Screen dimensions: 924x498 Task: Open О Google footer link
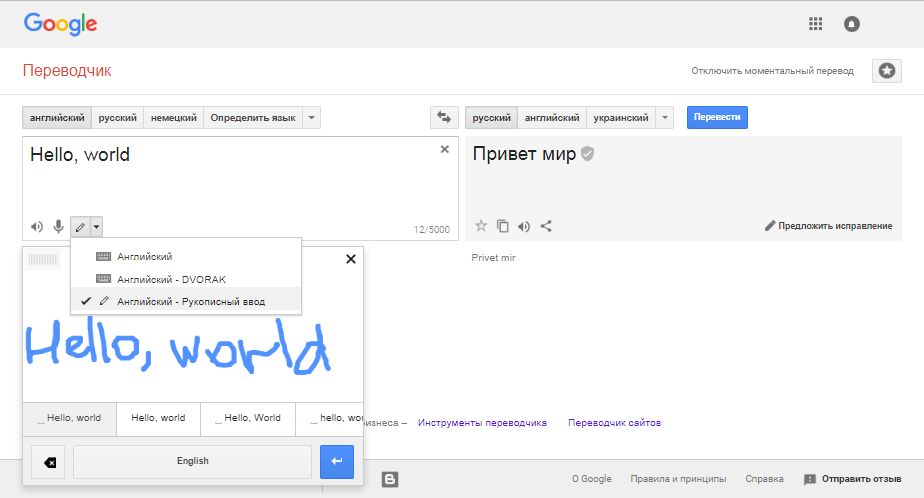pos(592,479)
